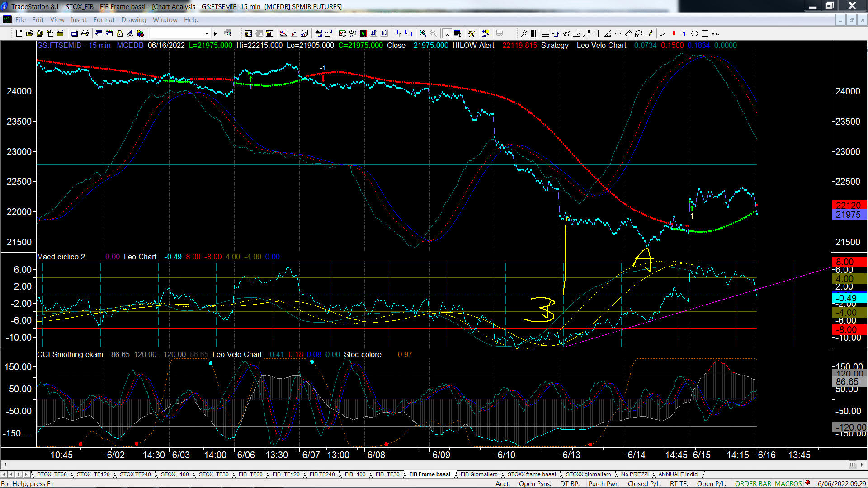Switch to the STOXX giornaliero tab
This screenshot has width=868, height=488.
point(588,474)
